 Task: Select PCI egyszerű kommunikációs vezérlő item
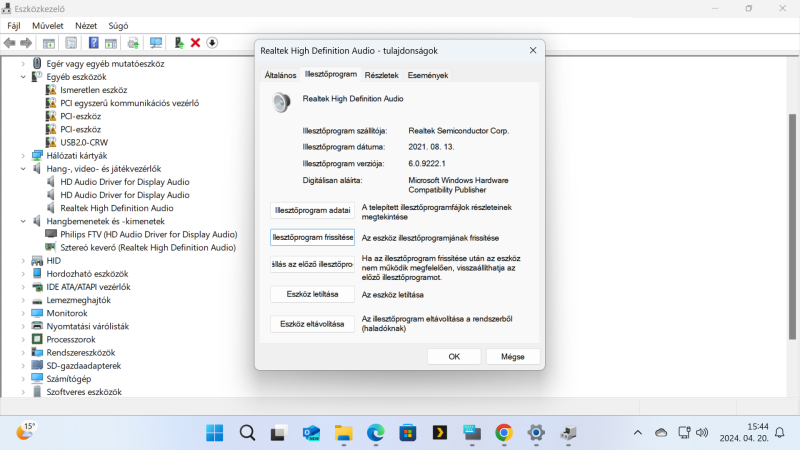(x=130, y=103)
